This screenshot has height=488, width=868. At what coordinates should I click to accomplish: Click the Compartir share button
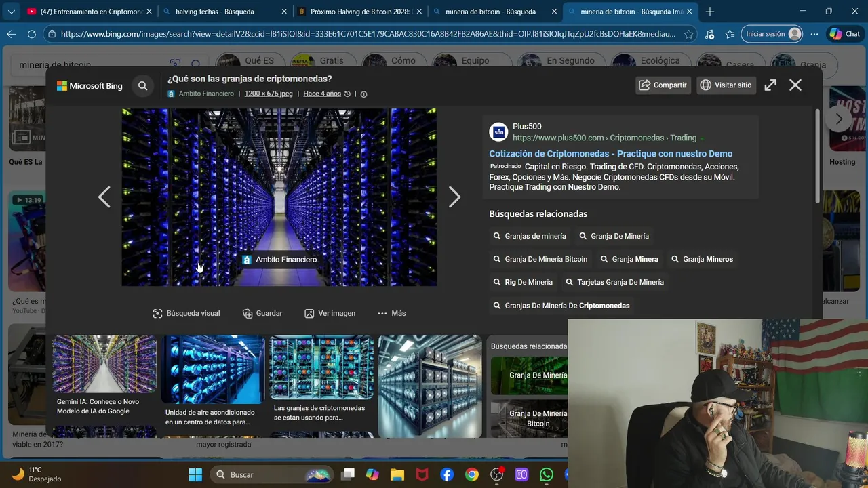(663, 85)
